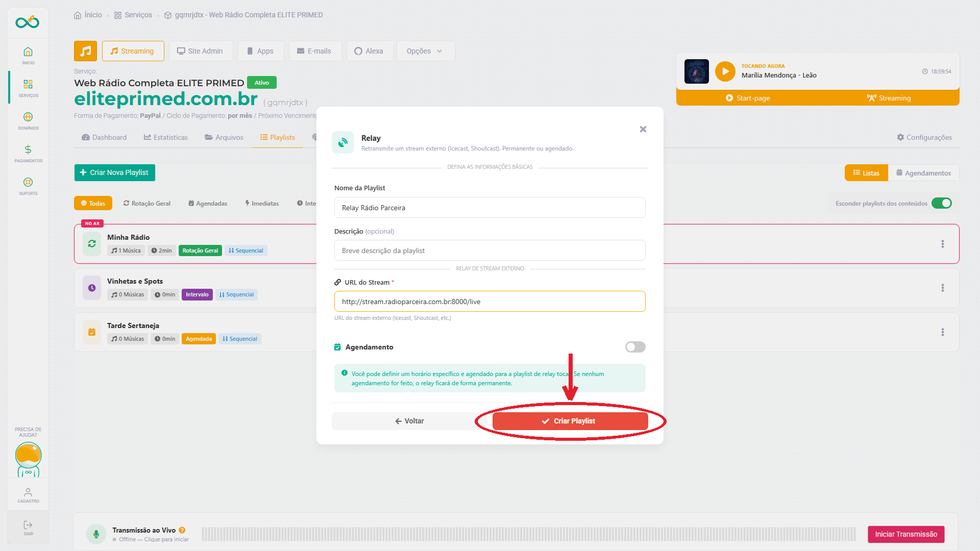Viewport: 980px width, 551px height.
Task: Expand the Opções dropdown
Action: coord(425,51)
